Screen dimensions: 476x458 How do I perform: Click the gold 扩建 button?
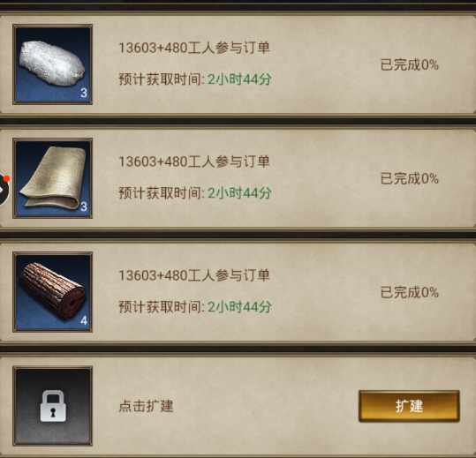click(x=409, y=406)
